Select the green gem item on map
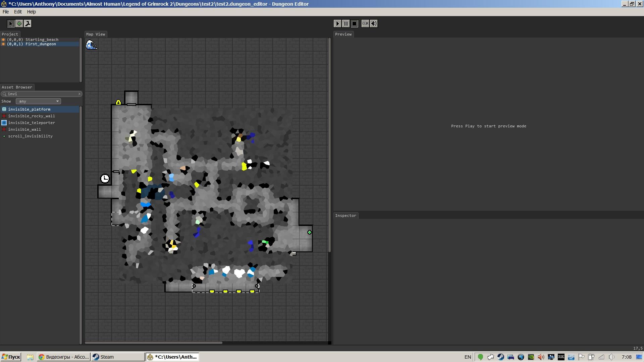Screen dimensions: 644x362 (310, 232)
